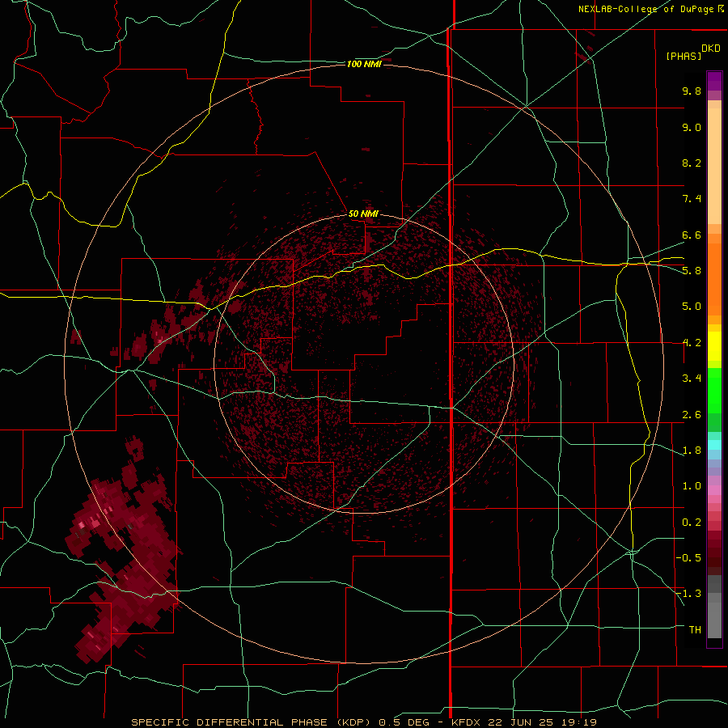The width and height of the screenshot is (728, 728).
Task: Click the TH threshold label on scale
Action: [695, 629]
